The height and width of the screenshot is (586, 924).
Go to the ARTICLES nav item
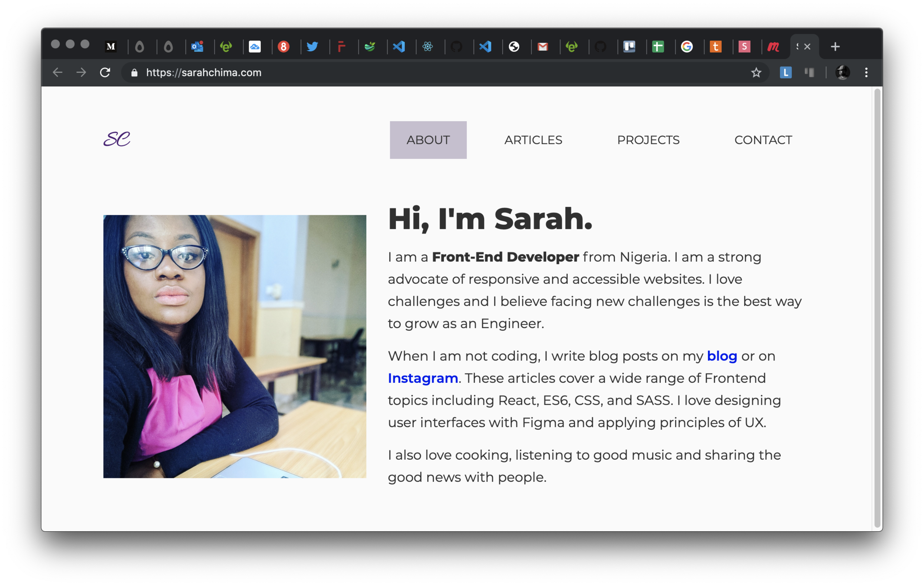point(533,140)
